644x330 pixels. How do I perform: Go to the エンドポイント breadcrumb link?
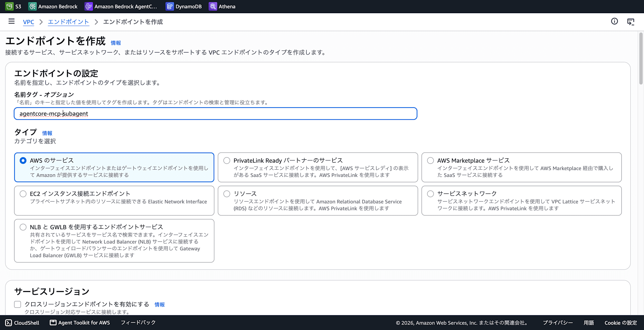68,22
